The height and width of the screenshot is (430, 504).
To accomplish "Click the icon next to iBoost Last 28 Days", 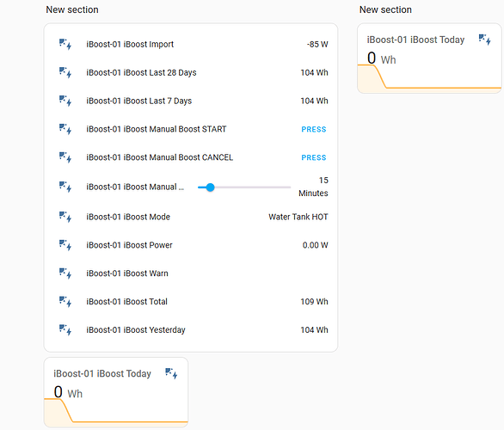I will coord(65,72).
